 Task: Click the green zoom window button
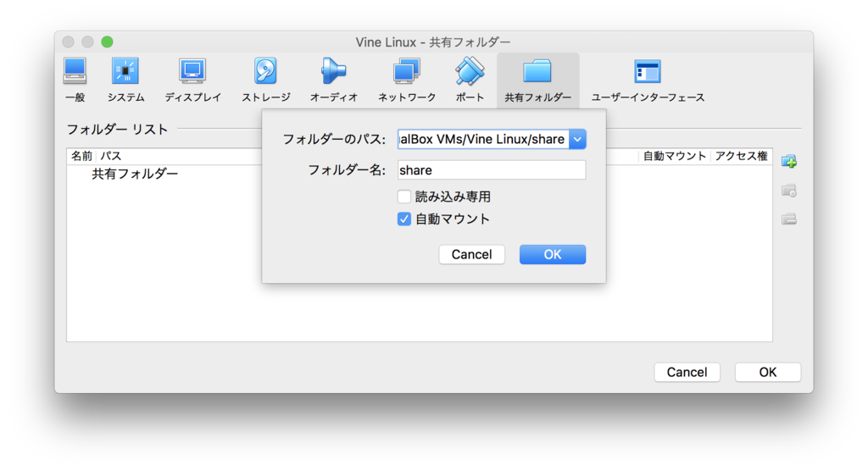click(x=108, y=42)
